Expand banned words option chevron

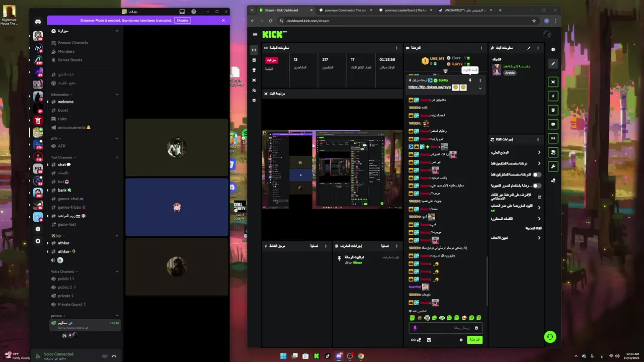click(539, 219)
